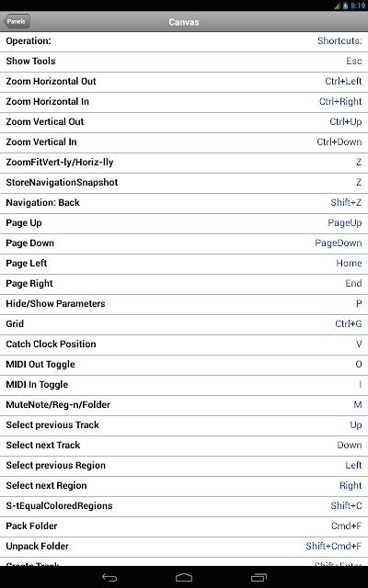This screenshot has height=588, width=368.
Task: Select the Show Tools row
Action: [x=184, y=62]
